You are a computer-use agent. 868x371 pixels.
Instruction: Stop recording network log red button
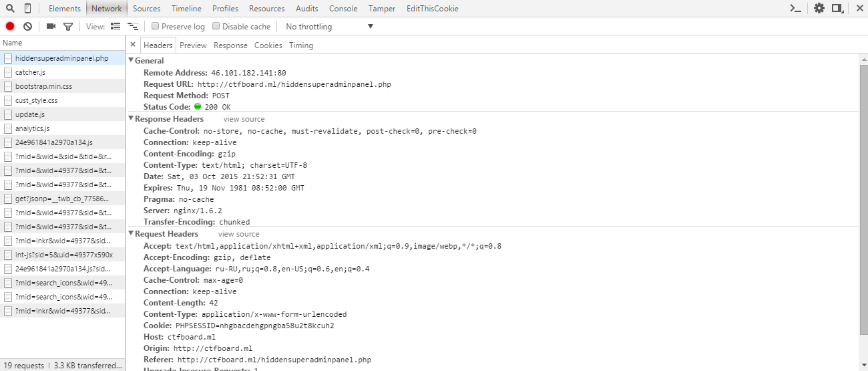[10, 27]
